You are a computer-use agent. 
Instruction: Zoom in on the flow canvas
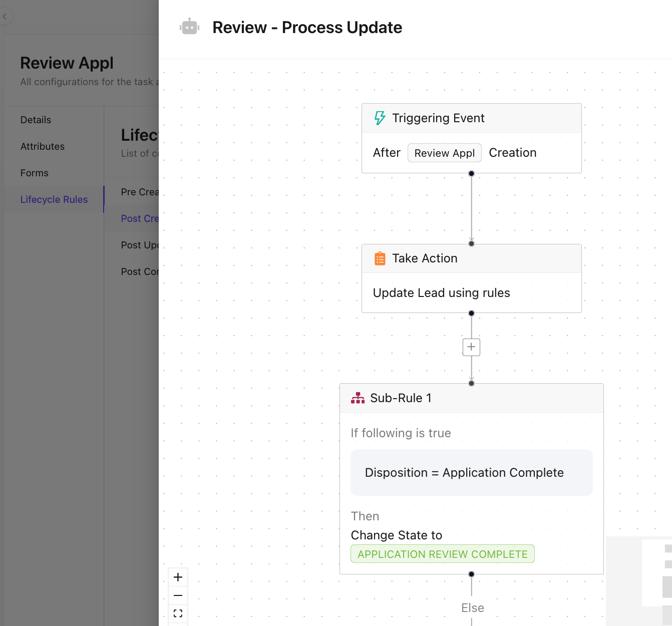click(178, 577)
